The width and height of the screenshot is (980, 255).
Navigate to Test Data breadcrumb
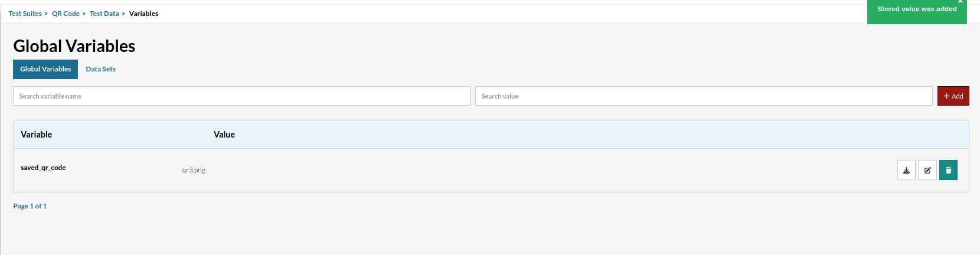(104, 14)
